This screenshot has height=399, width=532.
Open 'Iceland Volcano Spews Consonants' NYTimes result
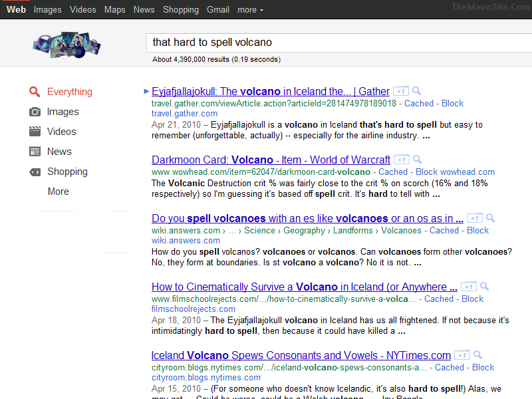coord(301,355)
